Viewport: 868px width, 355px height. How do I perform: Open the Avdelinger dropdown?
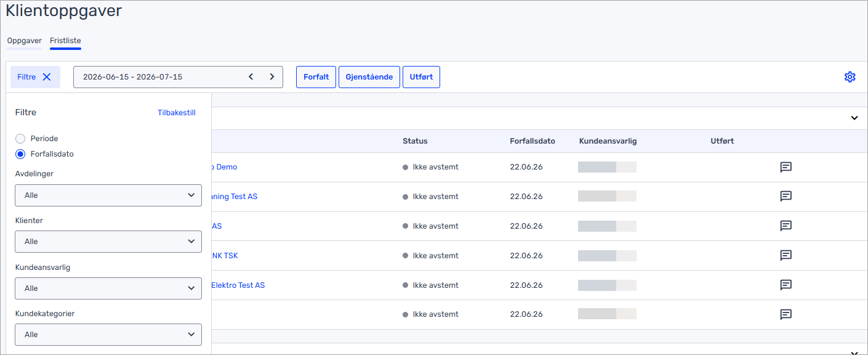coord(108,195)
